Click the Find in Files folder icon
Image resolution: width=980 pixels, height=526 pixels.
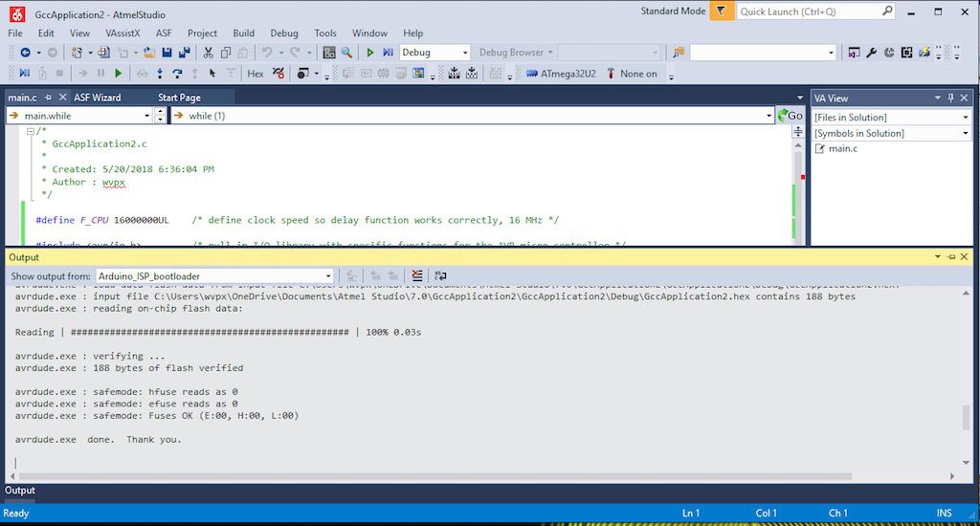pos(679,54)
